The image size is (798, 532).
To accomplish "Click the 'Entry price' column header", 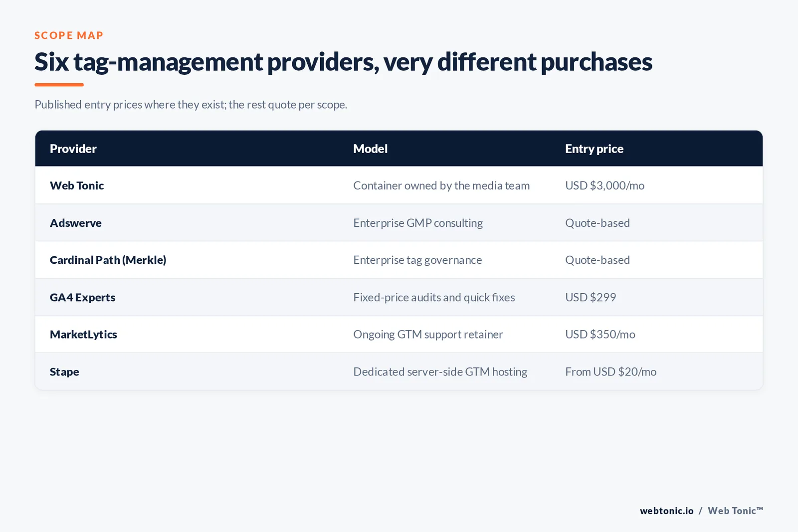I will point(595,149).
